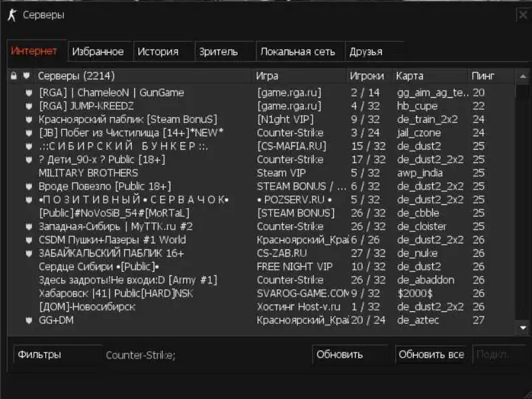Click shield icon of [RGA] ChameleoN GunGame row
The width and height of the screenshot is (532, 399).
29,92
